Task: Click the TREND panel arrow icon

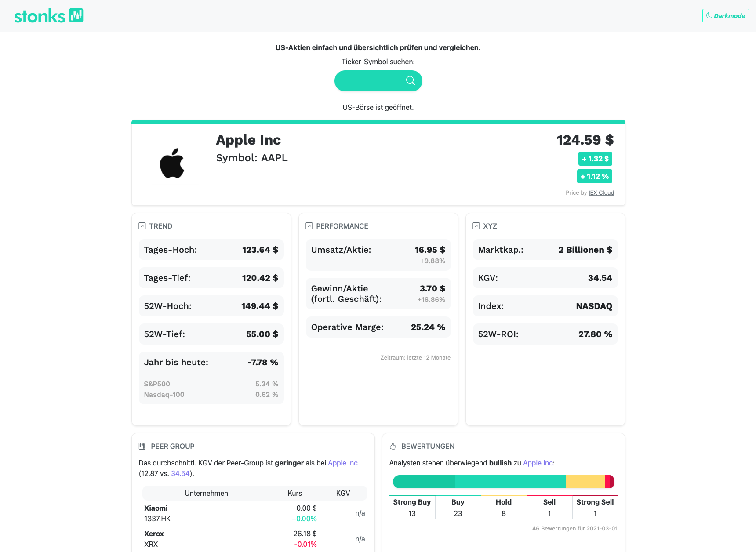Action: click(142, 226)
